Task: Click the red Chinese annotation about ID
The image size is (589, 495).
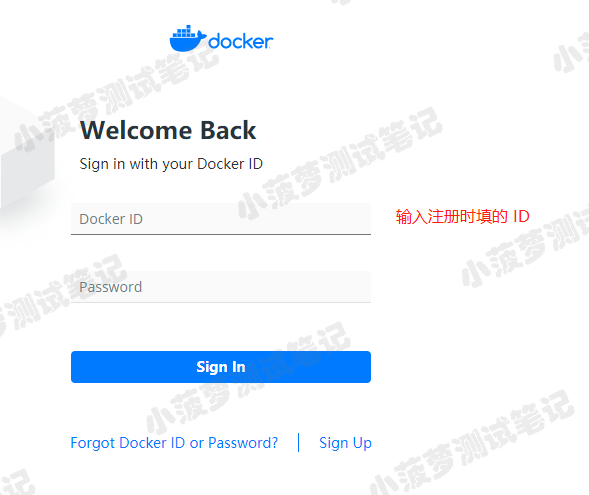Action: [x=462, y=217]
